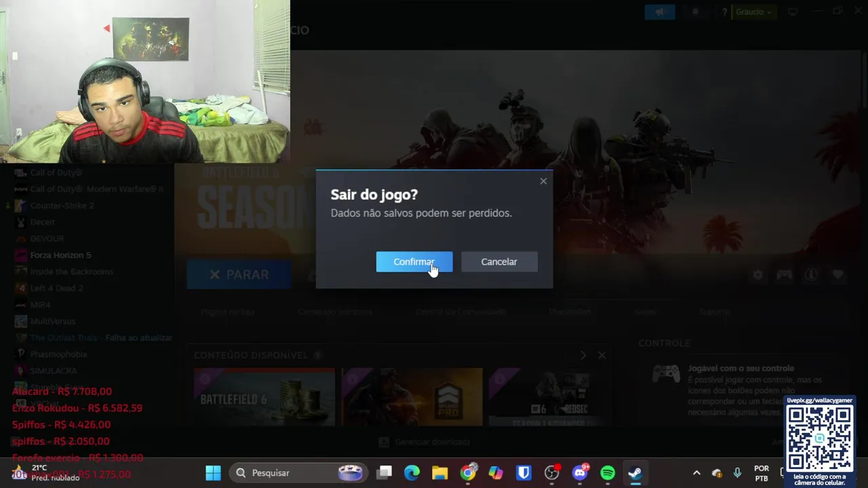
Task: Open Spotify from taskbar
Action: click(608, 472)
